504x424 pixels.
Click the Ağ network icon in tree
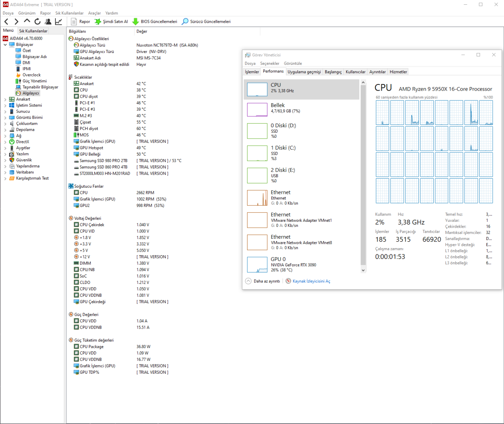[x=12, y=136]
